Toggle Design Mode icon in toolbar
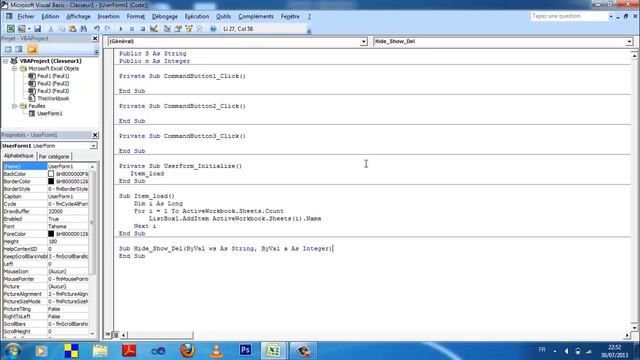The width and height of the screenshot is (640, 360). (x=154, y=29)
